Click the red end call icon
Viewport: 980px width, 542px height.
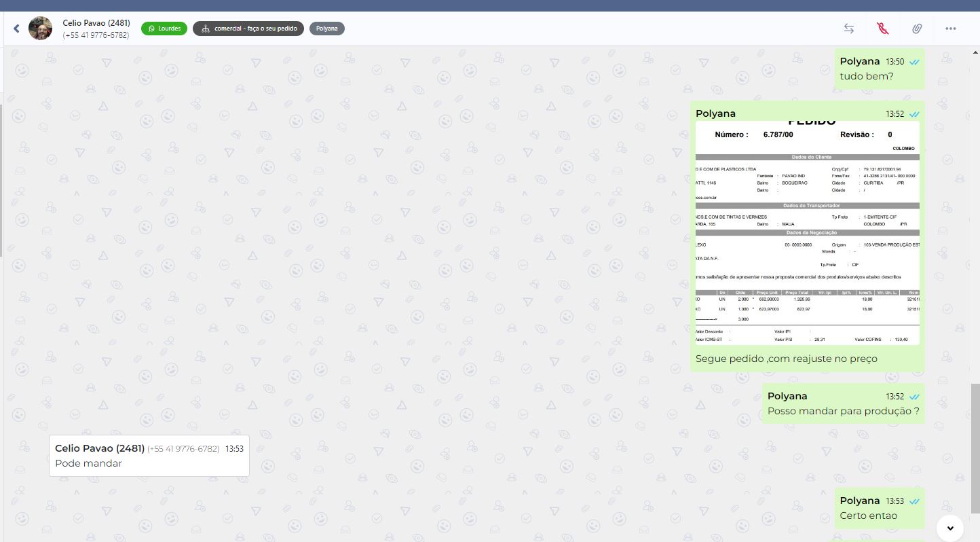tap(882, 29)
